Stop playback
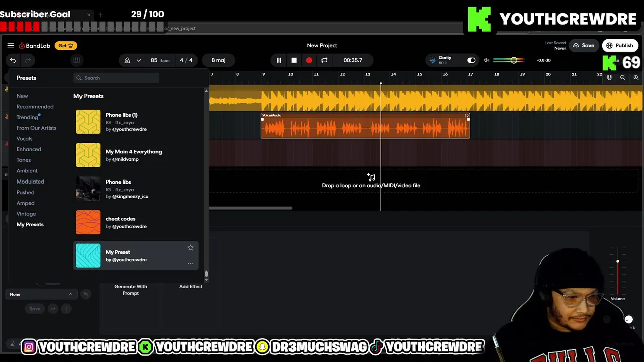 (x=294, y=60)
